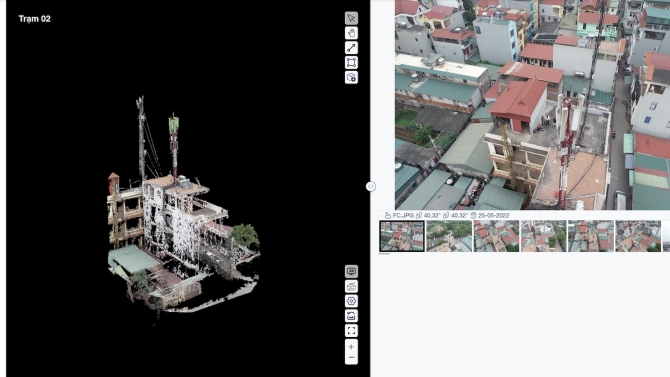Click the add 3D box annotation tool
The height and width of the screenshot is (377, 670).
pos(351,77)
